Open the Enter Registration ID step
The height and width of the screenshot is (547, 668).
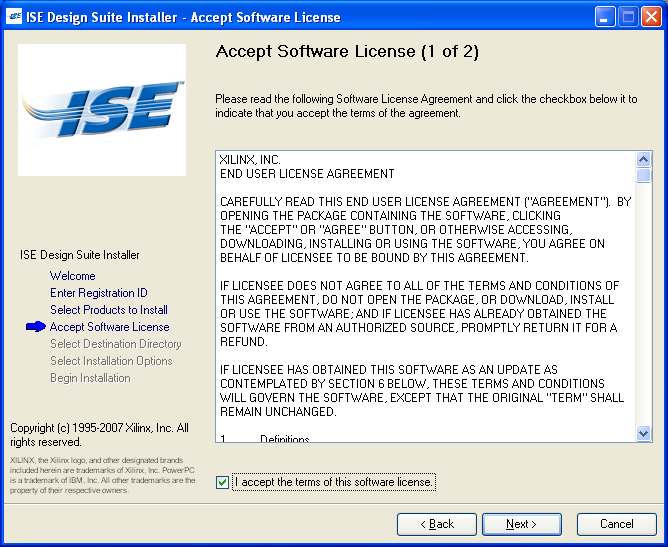pos(99,293)
